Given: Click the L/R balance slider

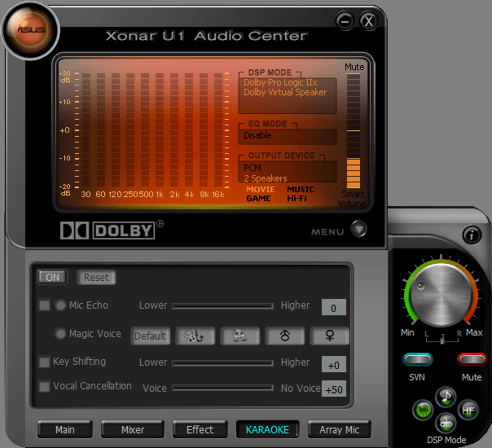Looking at the screenshot, I should pyautogui.click(x=442, y=339).
